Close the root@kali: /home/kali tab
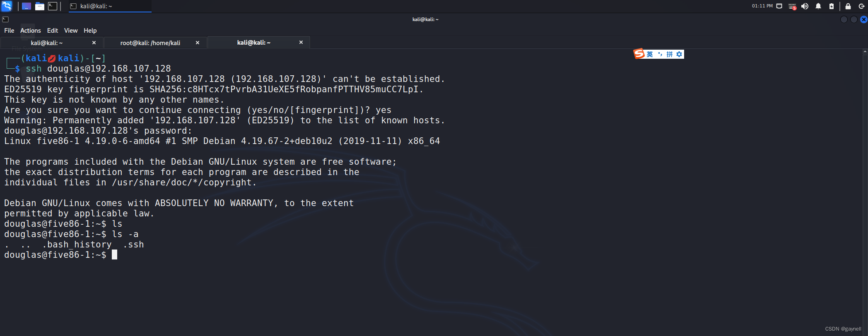This screenshot has width=868, height=336. point(198,43)
